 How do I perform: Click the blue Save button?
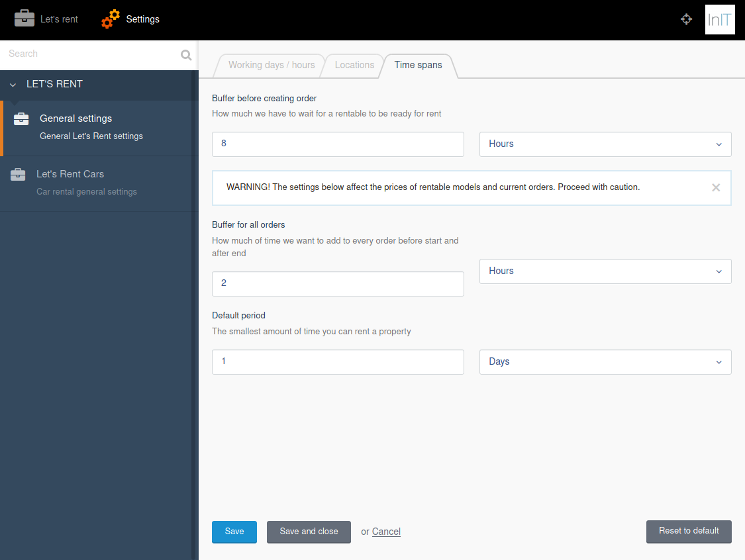[234, 532]
